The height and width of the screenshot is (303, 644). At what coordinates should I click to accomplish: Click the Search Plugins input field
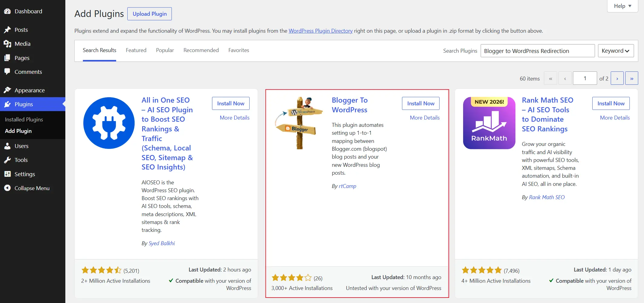point(538,51)
